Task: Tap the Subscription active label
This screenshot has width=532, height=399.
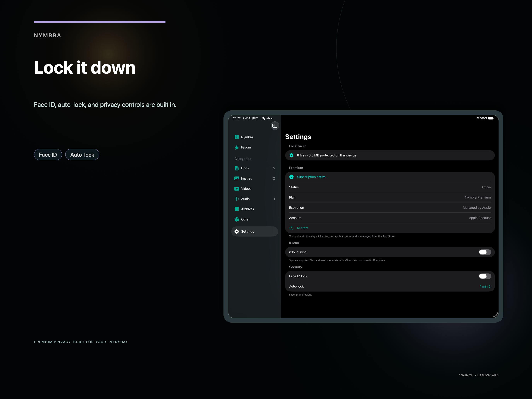Action: pyautogui.click(x=311, y=177)
